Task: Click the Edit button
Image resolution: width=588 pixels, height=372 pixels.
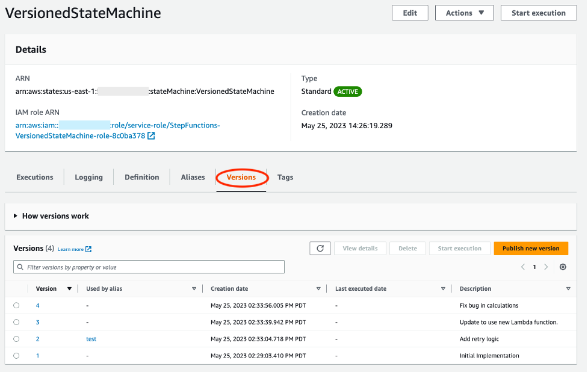Action: coord(410,13)
